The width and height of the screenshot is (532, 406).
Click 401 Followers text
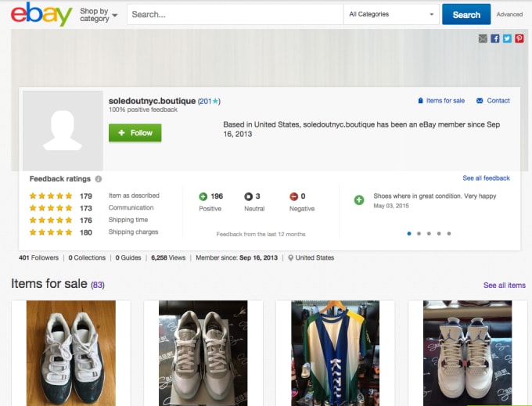pyautogui.click(x=38, y=258)
